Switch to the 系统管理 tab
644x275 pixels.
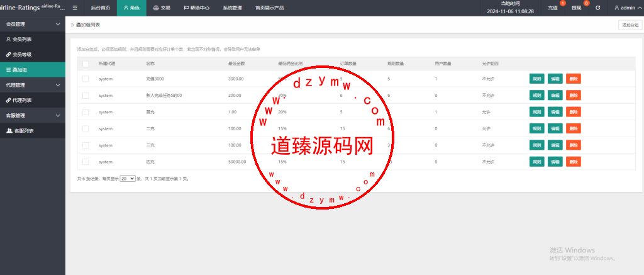[232, 8]
